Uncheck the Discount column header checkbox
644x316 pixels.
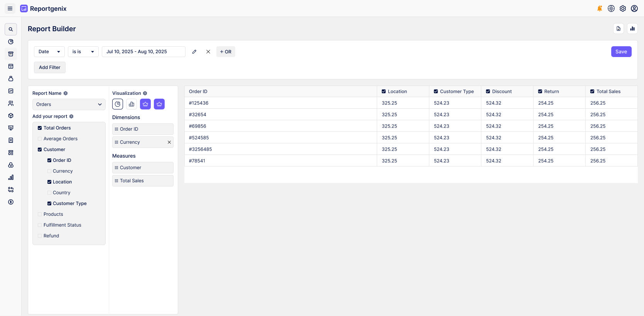pos(488,91)
